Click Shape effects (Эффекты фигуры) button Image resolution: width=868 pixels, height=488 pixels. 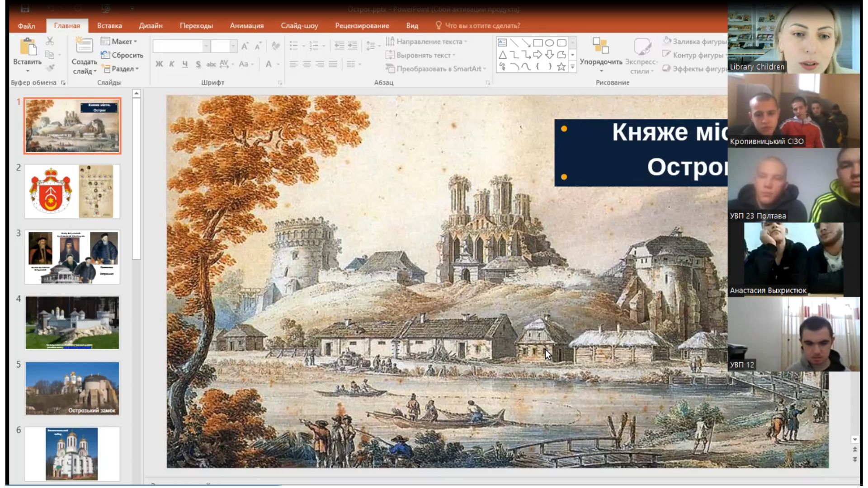pyautogui.click(x=694, y=69)
